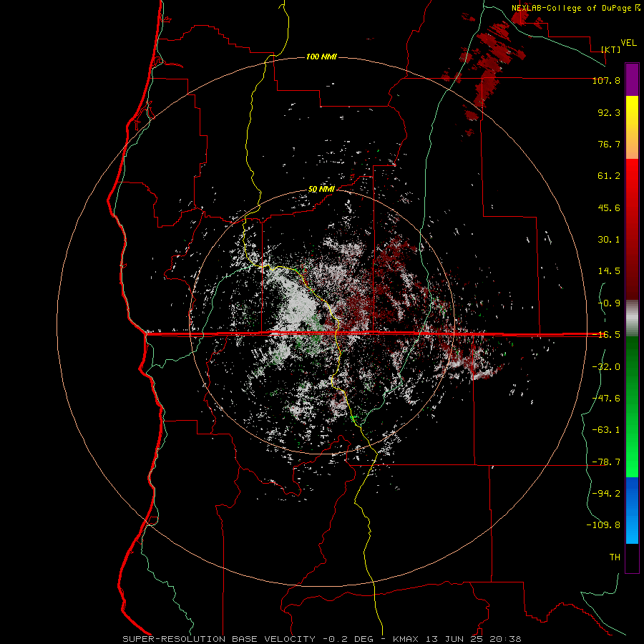
Task: Click the 100 NMI range ring label
Action: (321, 57)
